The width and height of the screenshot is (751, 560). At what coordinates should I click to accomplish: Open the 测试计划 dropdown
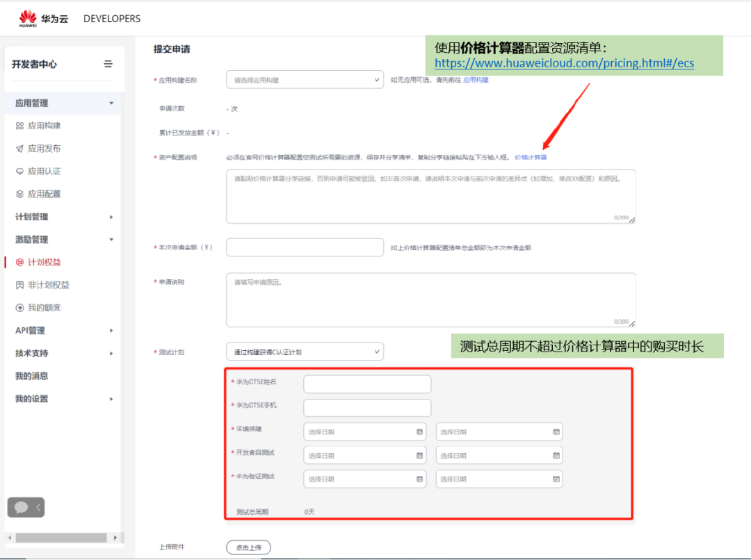click(305, 352)
